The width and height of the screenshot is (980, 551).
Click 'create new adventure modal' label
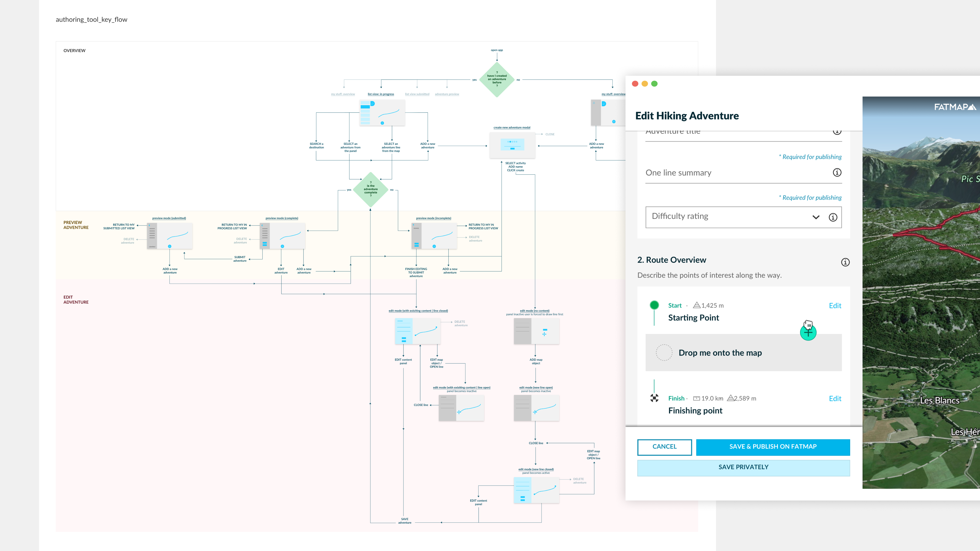click(512, 127)
